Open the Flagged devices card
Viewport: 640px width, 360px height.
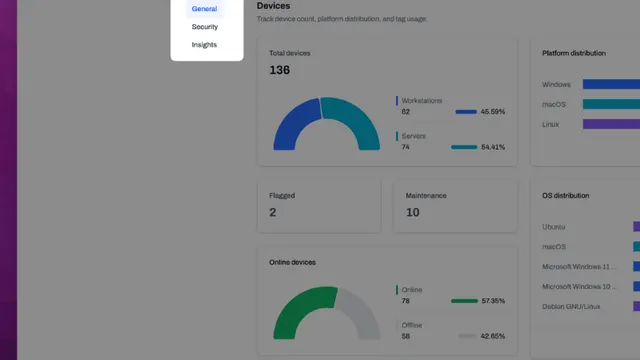pos(319,207)
